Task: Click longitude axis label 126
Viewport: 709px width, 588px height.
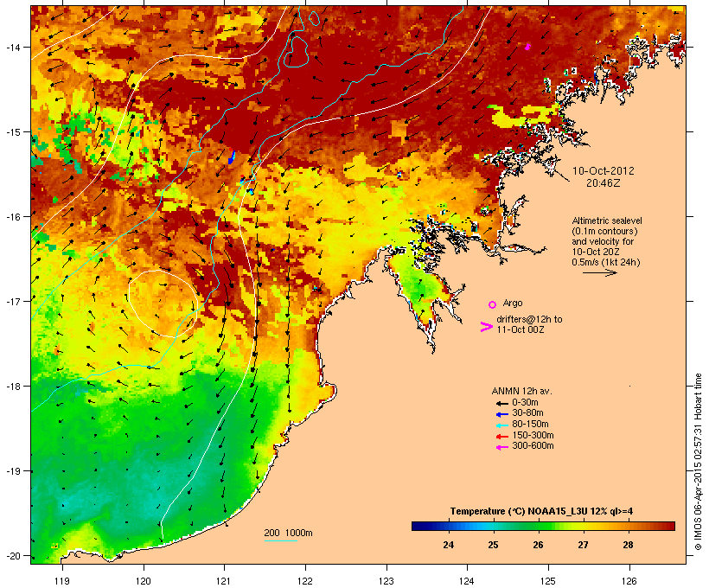Action: (x=629, y=581)
